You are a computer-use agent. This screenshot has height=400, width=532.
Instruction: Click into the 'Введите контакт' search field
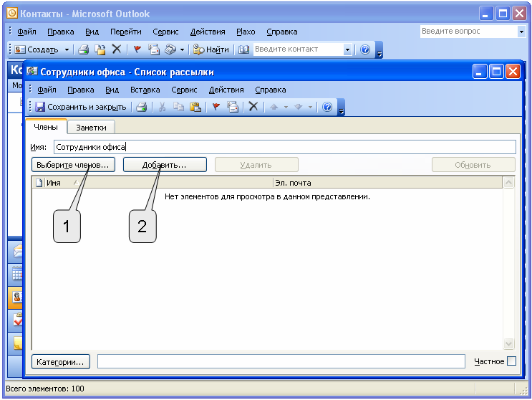click(x=299, y=49)
